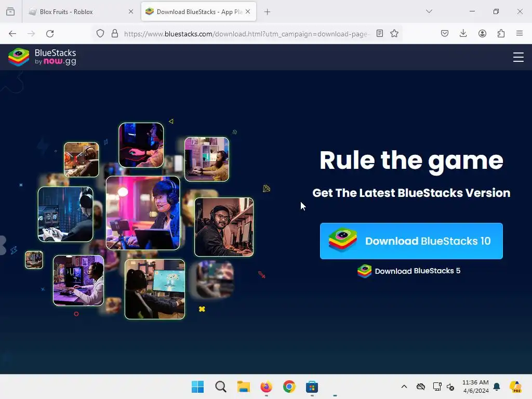
Task: Open the Firefox account menu
Action: 482,33
